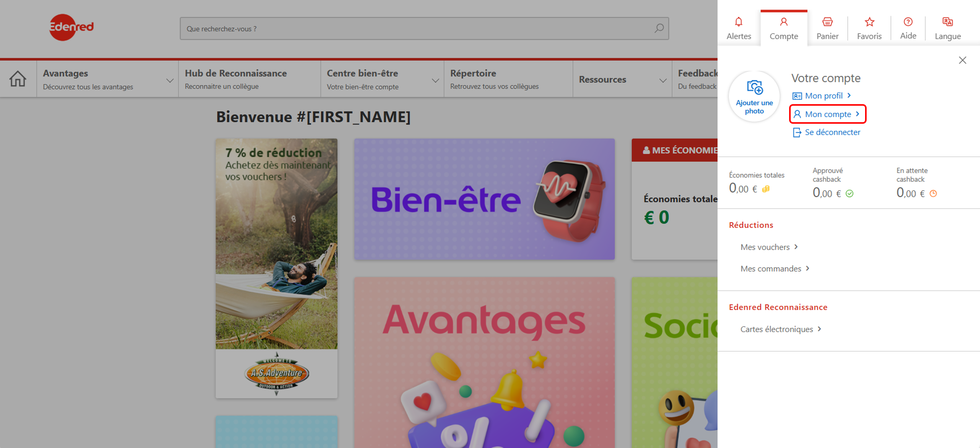Open the Panier basket icon
Viewport: 980px width, 448px height.
(827, 22)
